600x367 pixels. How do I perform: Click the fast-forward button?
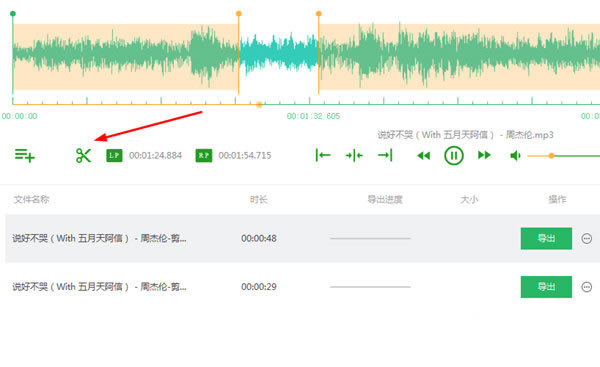[484, 155]
